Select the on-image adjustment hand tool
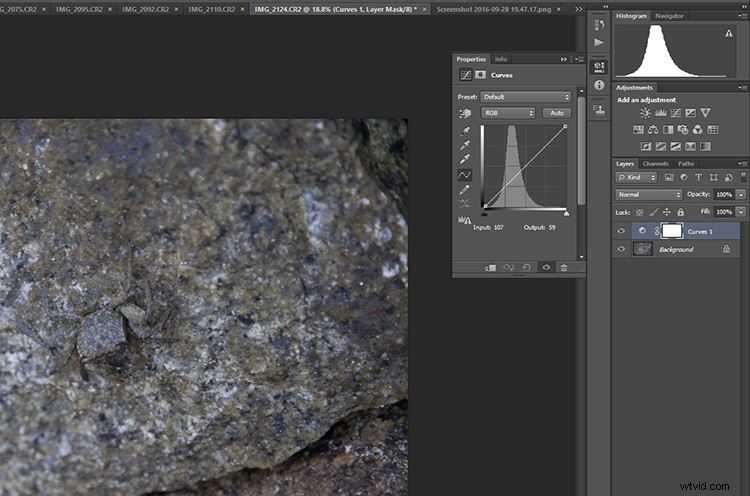750x496 pixels. point(465,113)
